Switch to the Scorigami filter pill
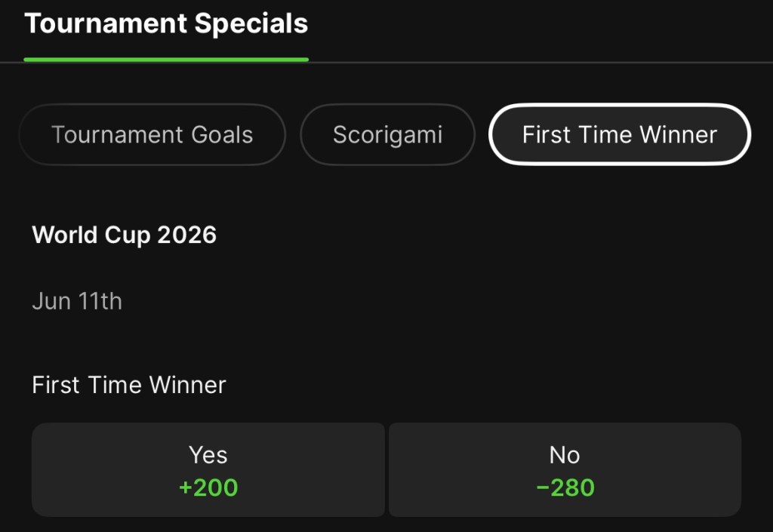This screenshot has width=773, height=532. point(387,134)
